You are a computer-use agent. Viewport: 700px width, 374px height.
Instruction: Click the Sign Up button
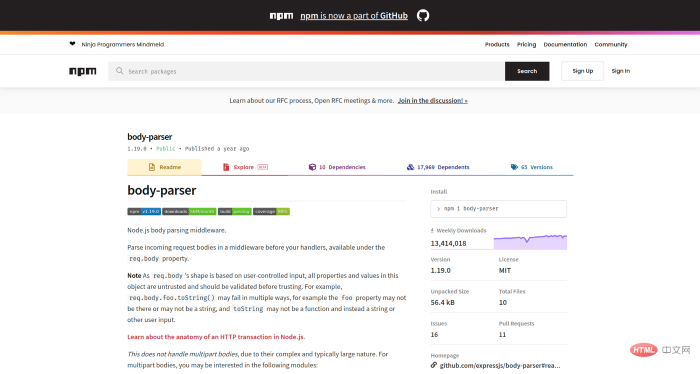[583, 71]
